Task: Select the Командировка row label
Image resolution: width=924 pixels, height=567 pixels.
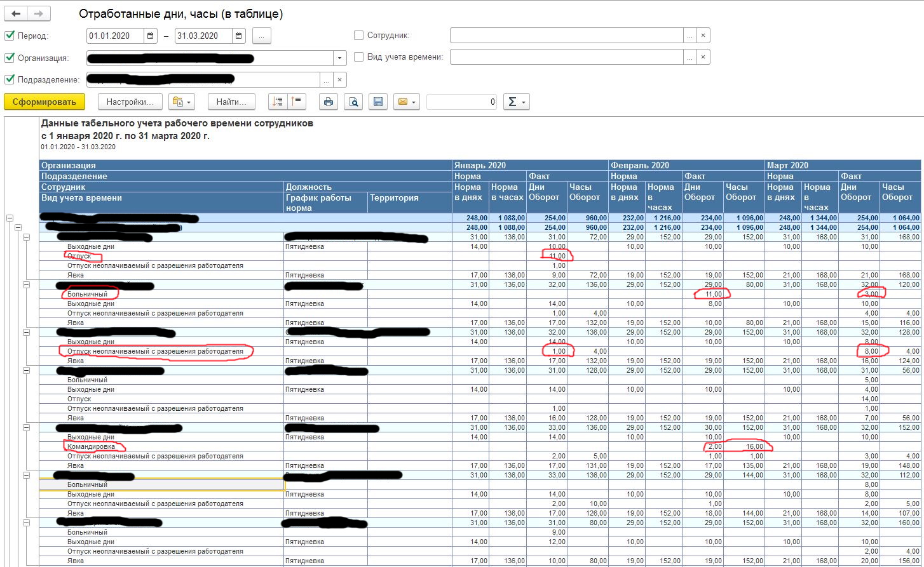Action: tap(92, 446)
